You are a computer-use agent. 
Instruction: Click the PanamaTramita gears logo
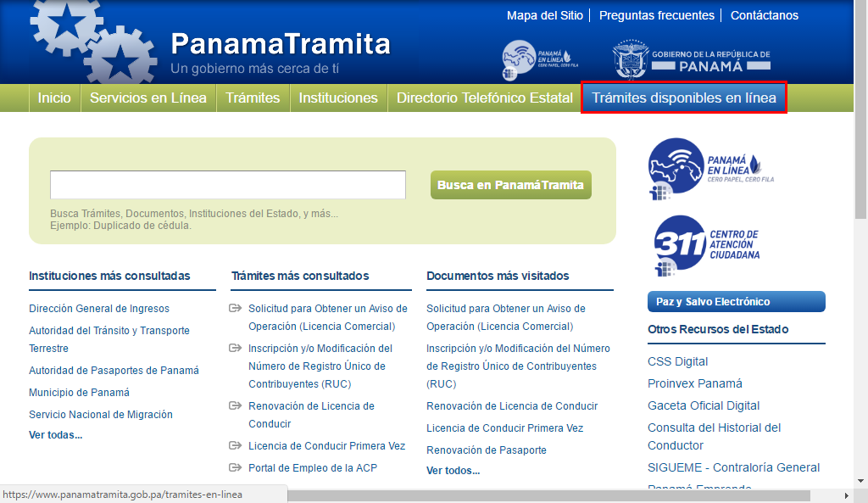(93, 42)
